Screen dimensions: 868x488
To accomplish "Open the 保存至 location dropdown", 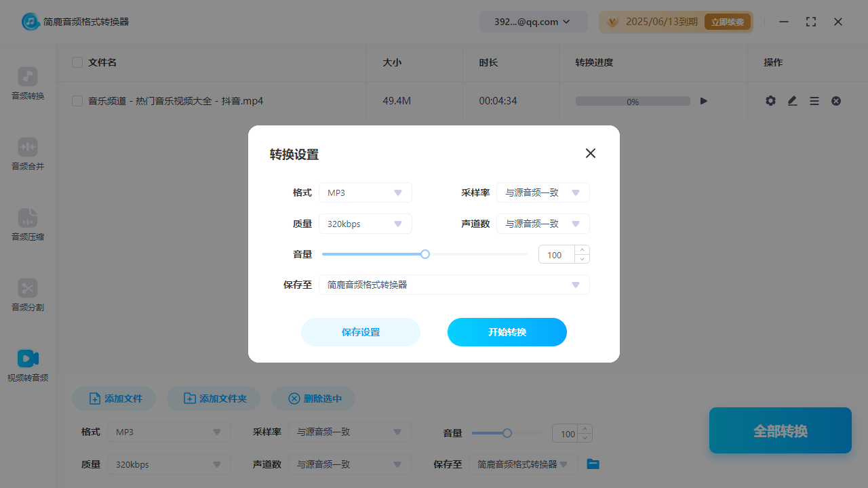I will (454, 285).
